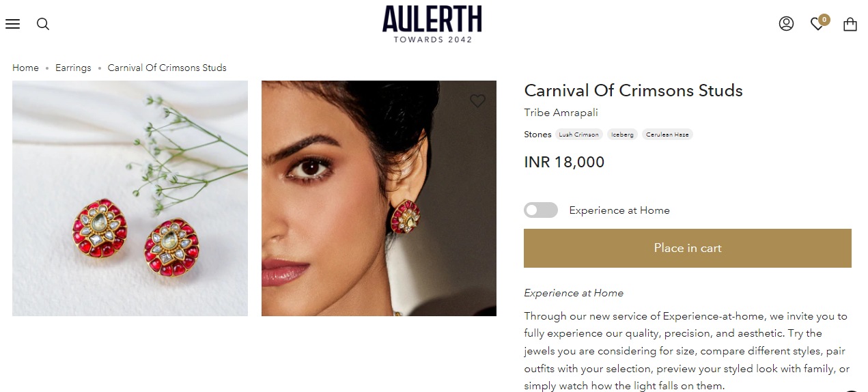Screen dimensions: 868x392
Task: Open the earrings-on-white-fabric product photo
Action: click(130, 198)
